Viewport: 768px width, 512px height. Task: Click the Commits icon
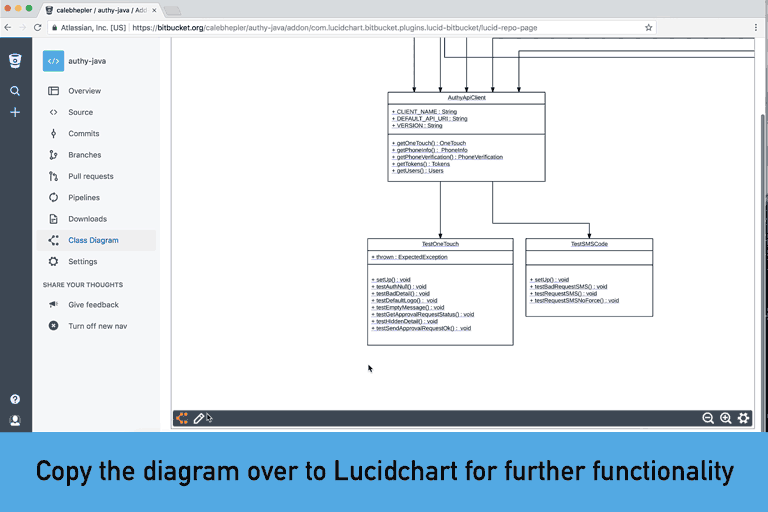pyautogui.click(x=53, y=133)
